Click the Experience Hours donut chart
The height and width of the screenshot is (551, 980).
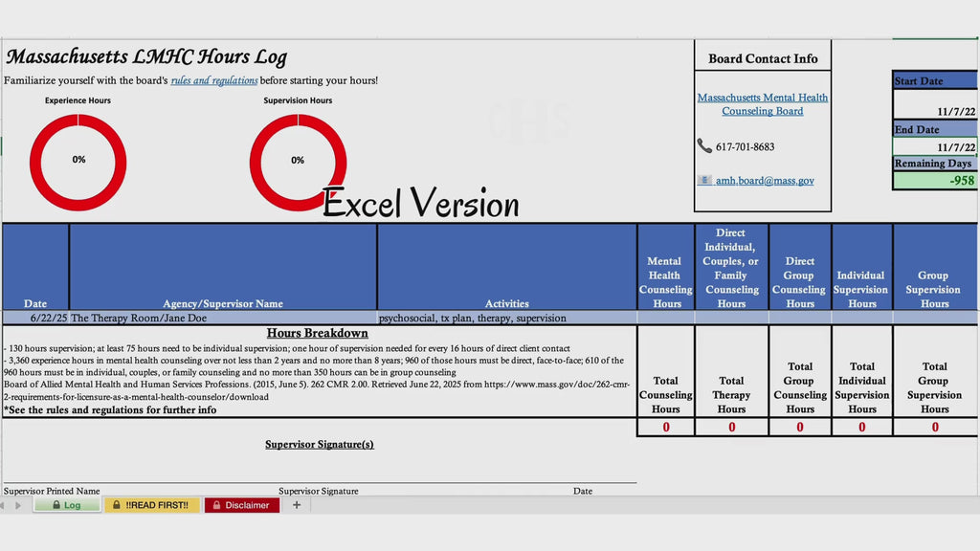[78, 162]
